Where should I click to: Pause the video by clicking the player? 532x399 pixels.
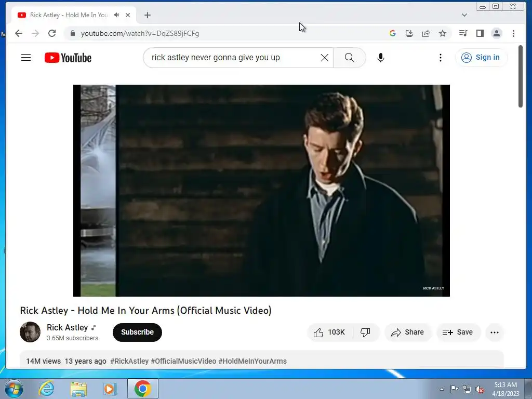point(262,190)
